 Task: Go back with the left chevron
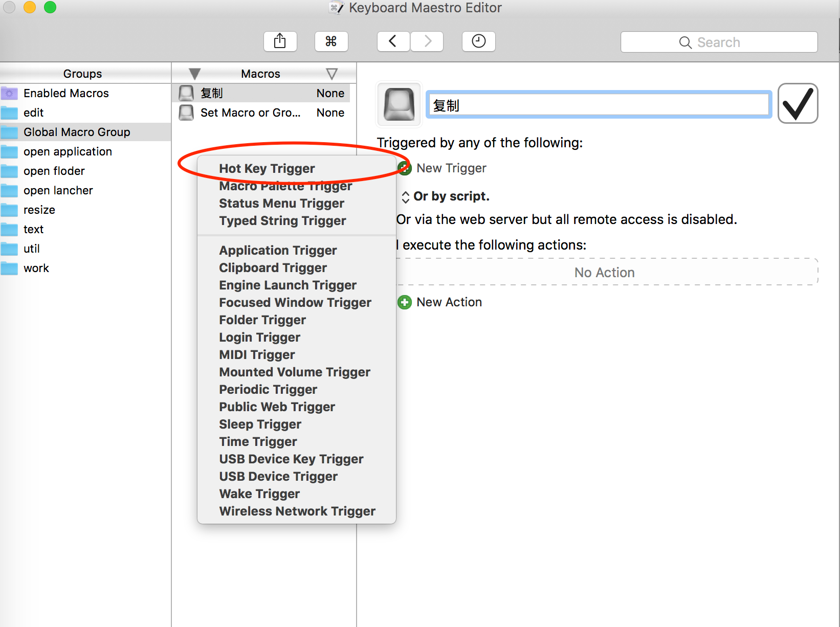393,41
